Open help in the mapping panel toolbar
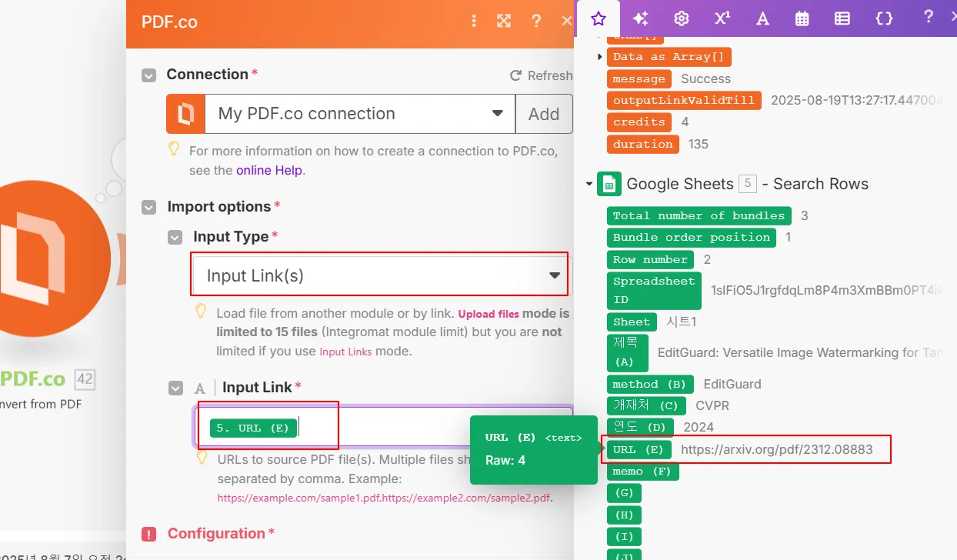 pyautogui.click(x=929, y=17)
